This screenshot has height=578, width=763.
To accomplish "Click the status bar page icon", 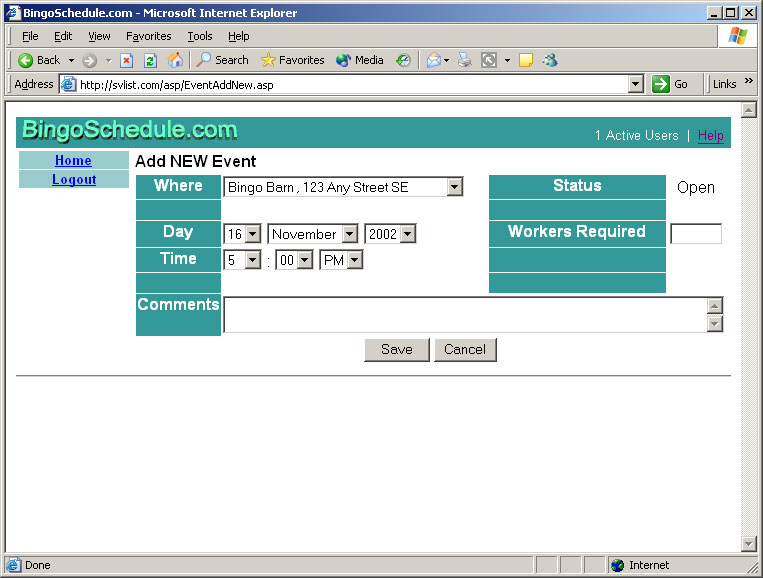I will click(13, 565).
